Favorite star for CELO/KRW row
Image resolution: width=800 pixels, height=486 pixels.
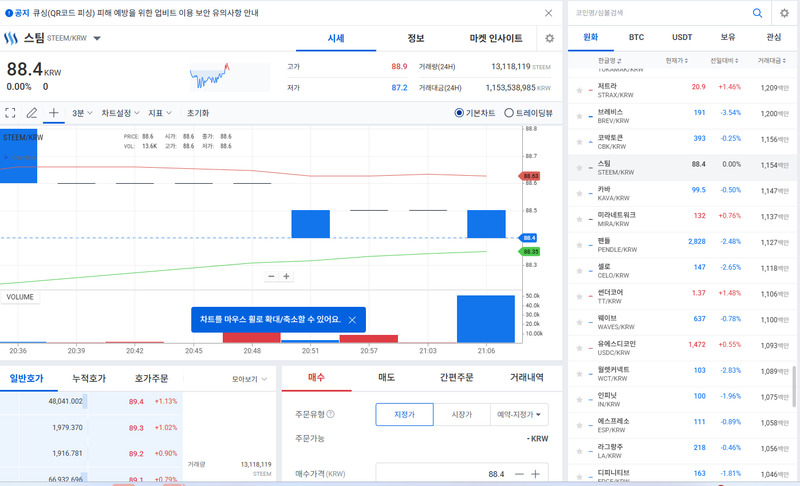click(x=579, y=271)
